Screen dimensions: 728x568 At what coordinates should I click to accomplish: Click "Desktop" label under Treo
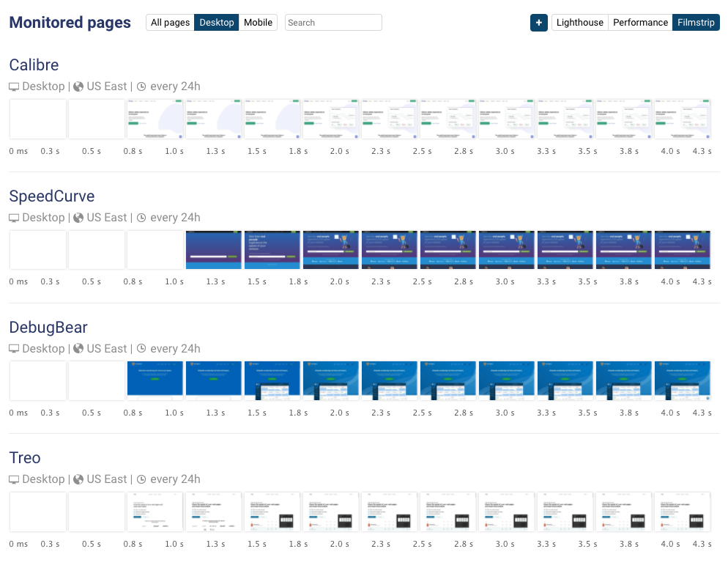(44, 479)
